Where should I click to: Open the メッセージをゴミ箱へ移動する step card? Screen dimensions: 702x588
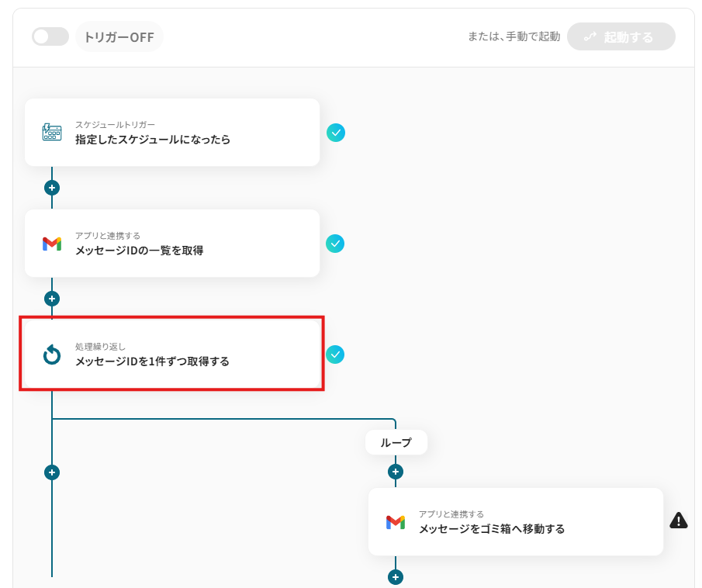516,522
